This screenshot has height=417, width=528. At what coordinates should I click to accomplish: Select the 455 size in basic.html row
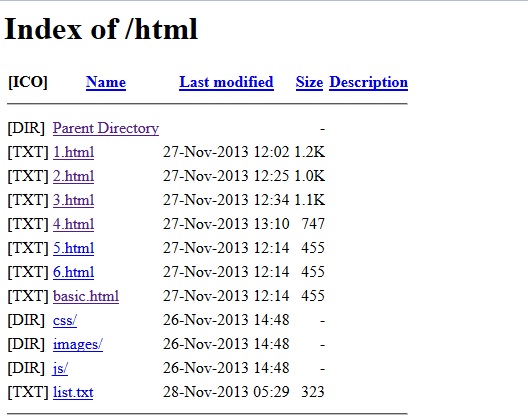pyautogui.click(x=313, y=296)
